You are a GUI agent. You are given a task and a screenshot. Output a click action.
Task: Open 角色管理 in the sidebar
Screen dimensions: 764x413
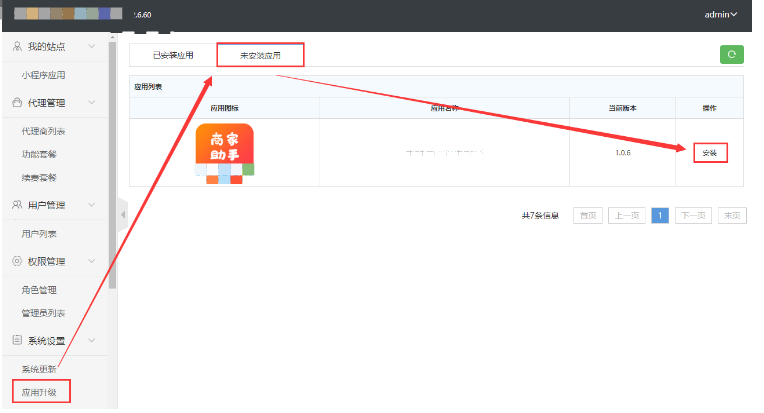[39, 290]
